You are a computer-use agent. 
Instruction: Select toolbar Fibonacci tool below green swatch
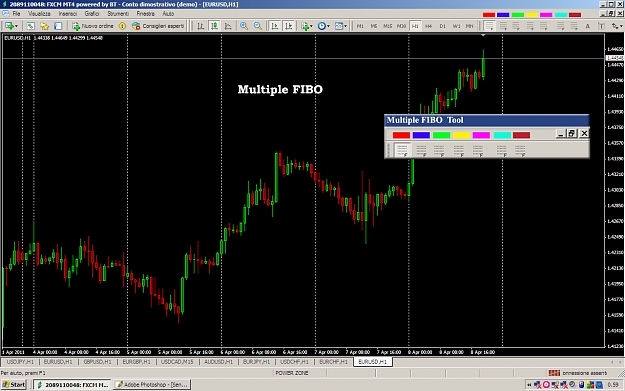click(x=516, y=26)
